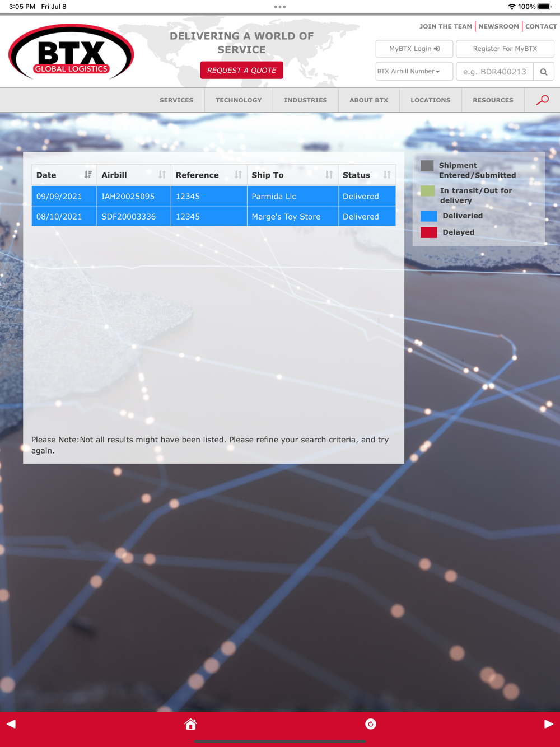The image size is (560, 747).
Task: Select airbill IAH20025095
Action: (x=128, y=197)
